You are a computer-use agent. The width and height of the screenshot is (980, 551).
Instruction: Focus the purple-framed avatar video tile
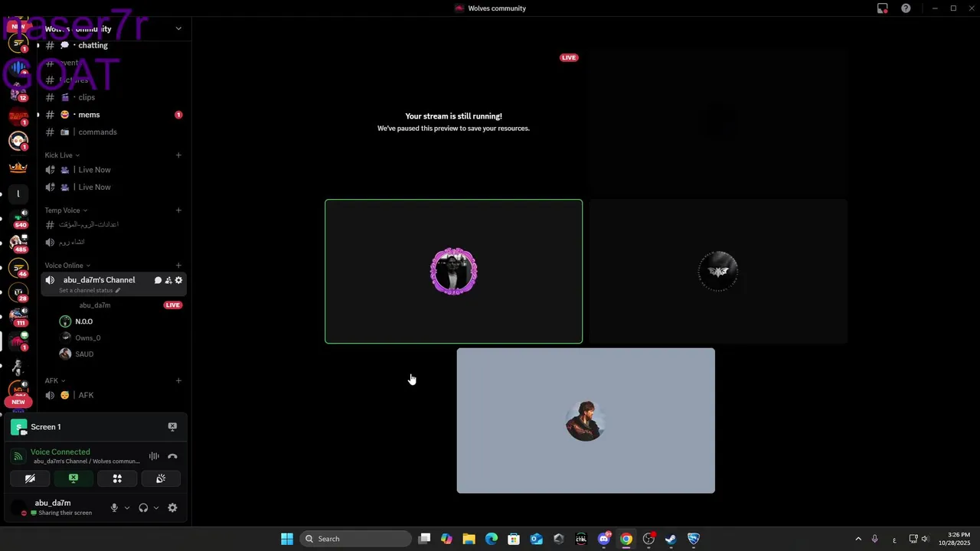pos(453,271)
